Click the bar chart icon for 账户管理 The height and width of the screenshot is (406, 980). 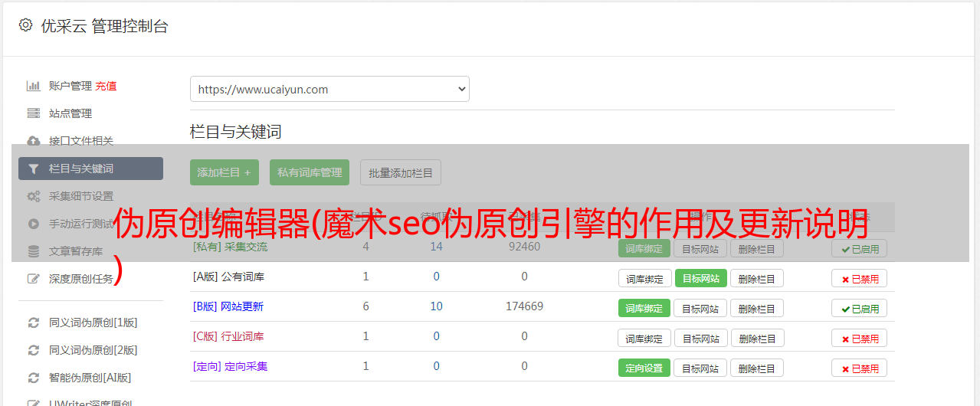click(x=33, y=86)
